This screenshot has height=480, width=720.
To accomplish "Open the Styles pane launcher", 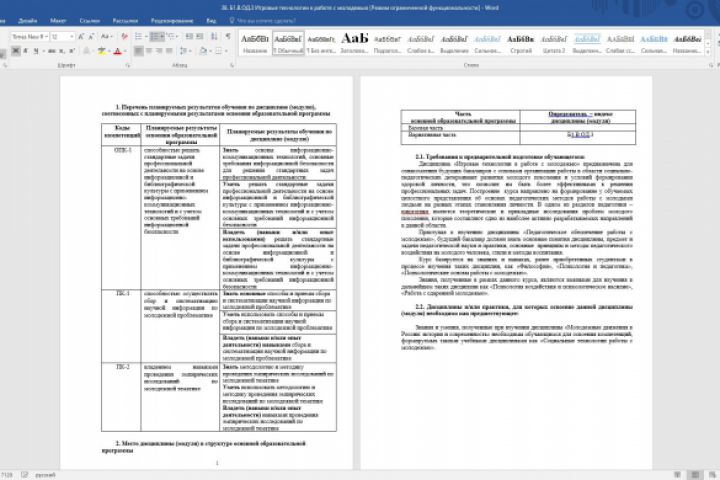I will 711,66.
